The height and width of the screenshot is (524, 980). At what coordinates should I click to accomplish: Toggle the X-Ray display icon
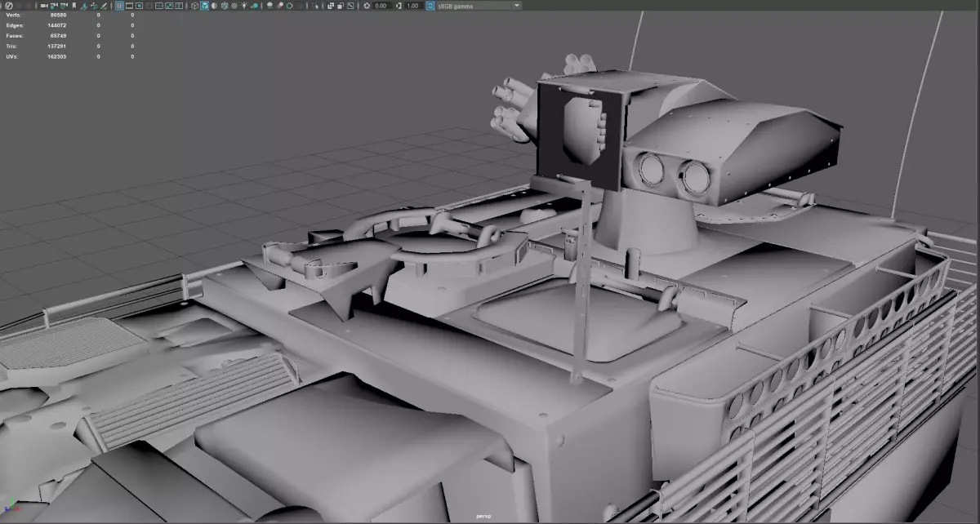point(331,5)
